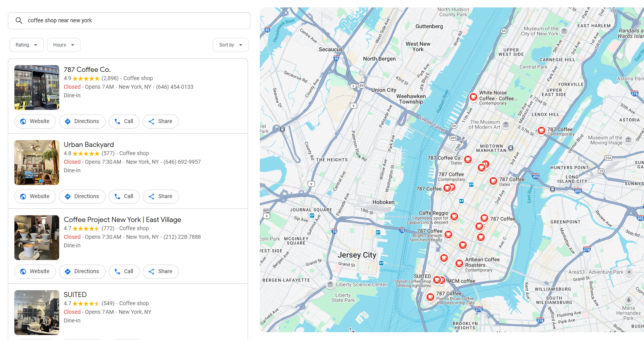Share the Coffee Project New York listing
The image size is (644, 340).
point(160,272)
